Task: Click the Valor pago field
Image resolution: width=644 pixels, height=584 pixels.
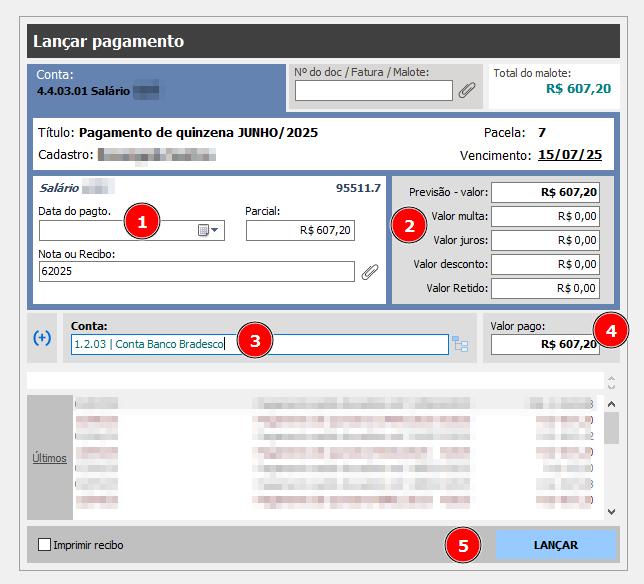Action: point(545,344)
